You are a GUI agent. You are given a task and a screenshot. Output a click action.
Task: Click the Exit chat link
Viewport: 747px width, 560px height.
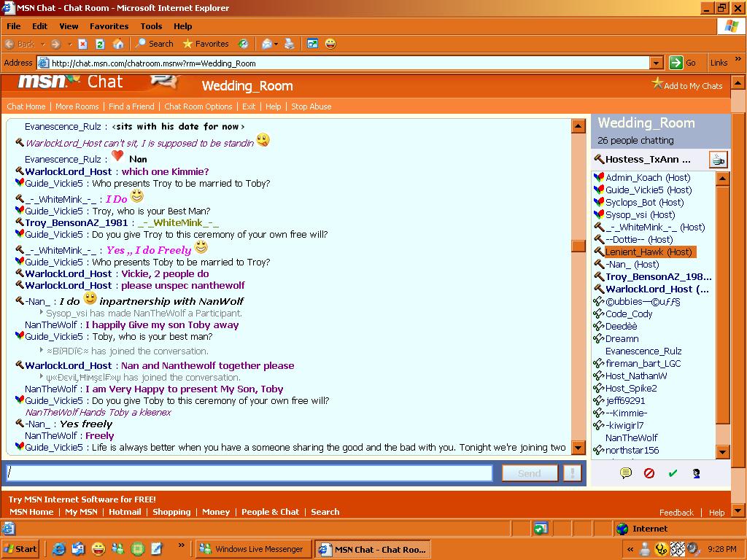249,106
